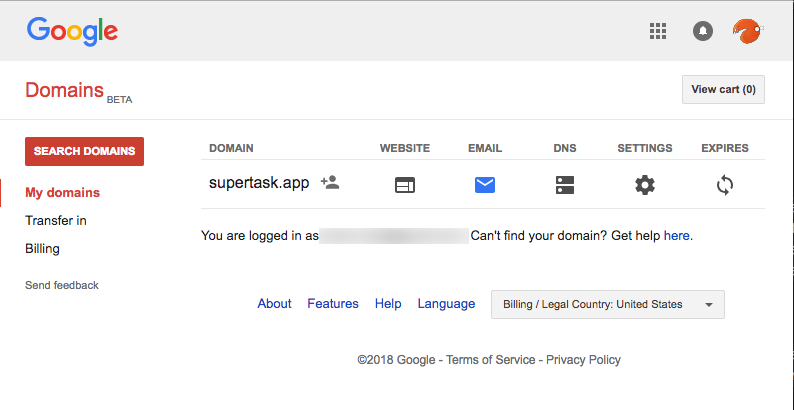This screenshot has width=794, height=410.
Task: Click Send feedback
Action: (62, 285)
